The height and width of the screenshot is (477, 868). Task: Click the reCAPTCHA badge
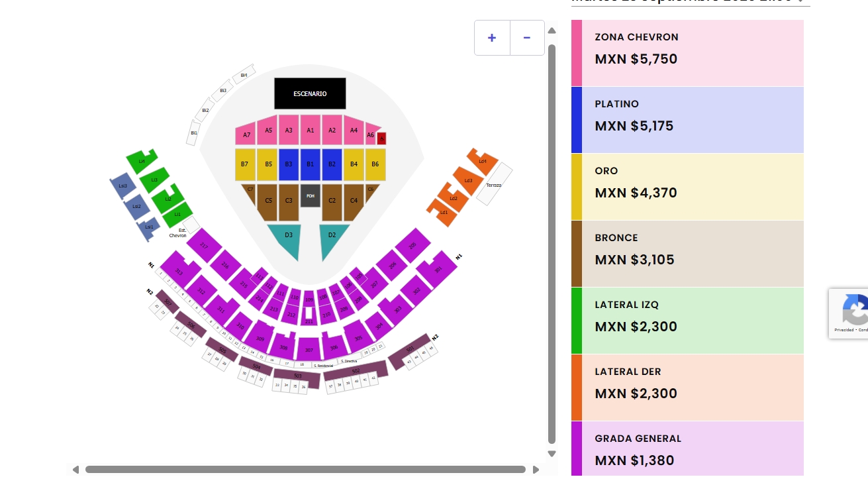tap(849, 313)
